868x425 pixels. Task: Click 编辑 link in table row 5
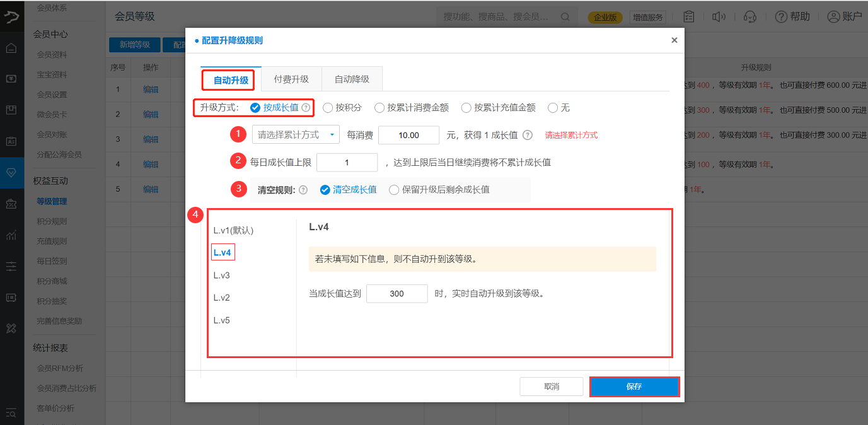(x=151, y=189)
